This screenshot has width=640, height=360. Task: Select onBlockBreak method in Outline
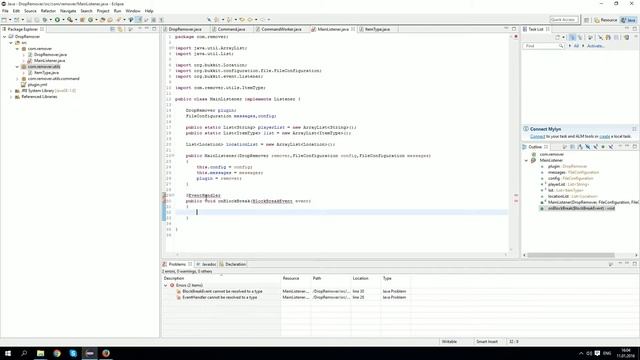point(581,208)
